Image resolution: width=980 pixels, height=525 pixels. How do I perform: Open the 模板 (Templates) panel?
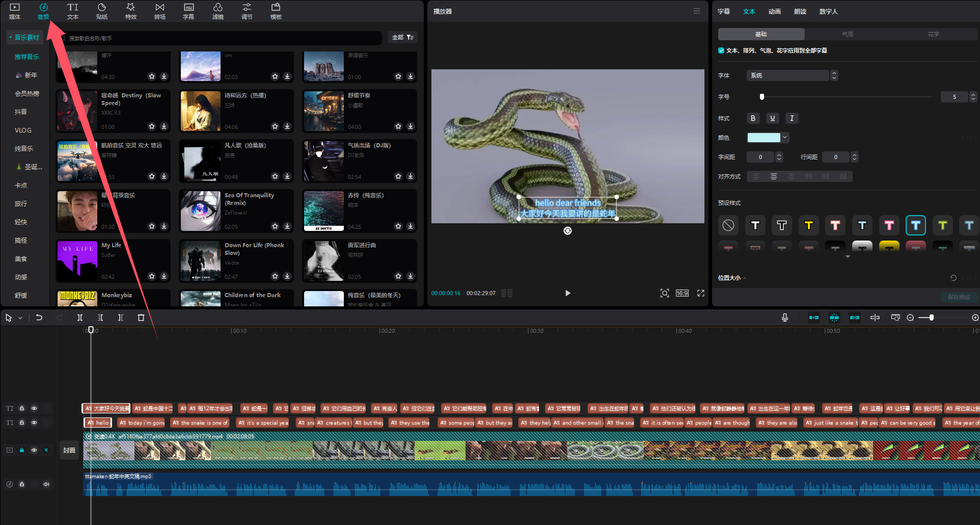coord(276,11)
